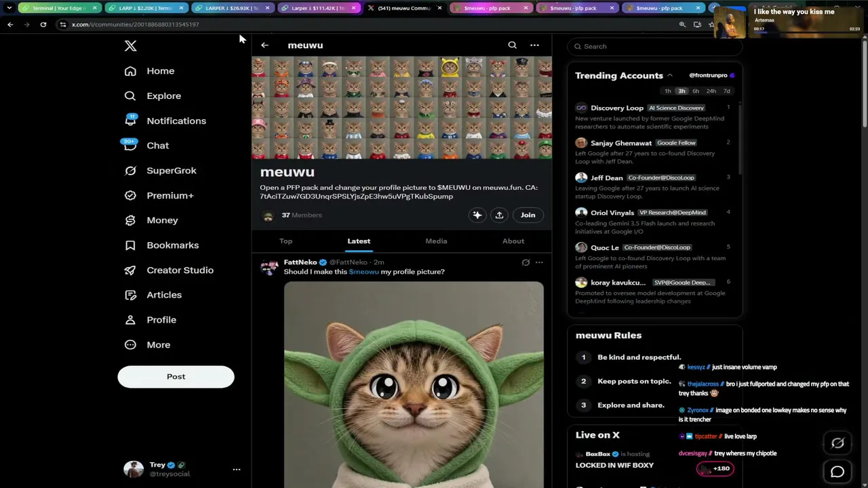Switch to the Larper $111.42K browser tab
Screen dimensions: 868x488
pyautogui.click(x=319, y=8)
